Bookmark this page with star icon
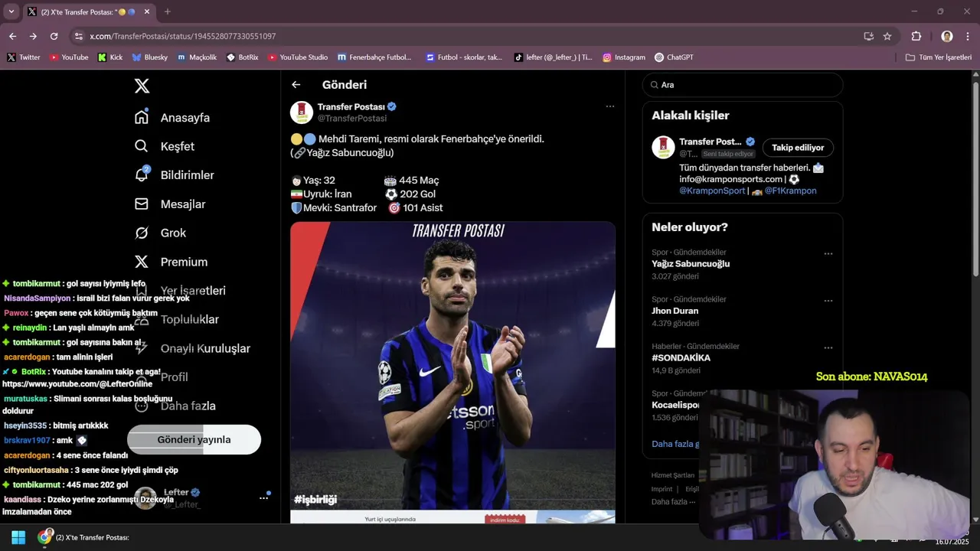The image size is (980, 551). click(x=887, y=36)
